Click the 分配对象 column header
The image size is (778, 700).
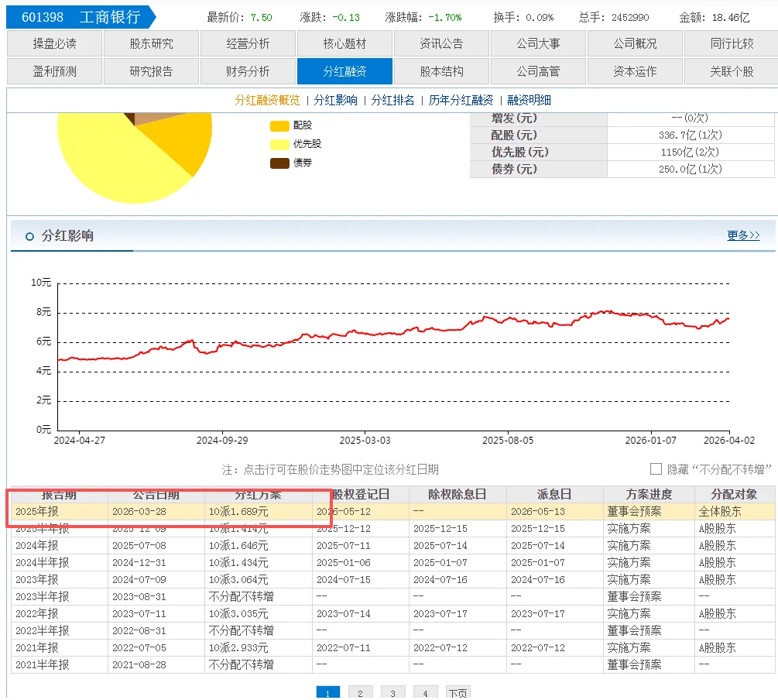(x=735, y=495)
